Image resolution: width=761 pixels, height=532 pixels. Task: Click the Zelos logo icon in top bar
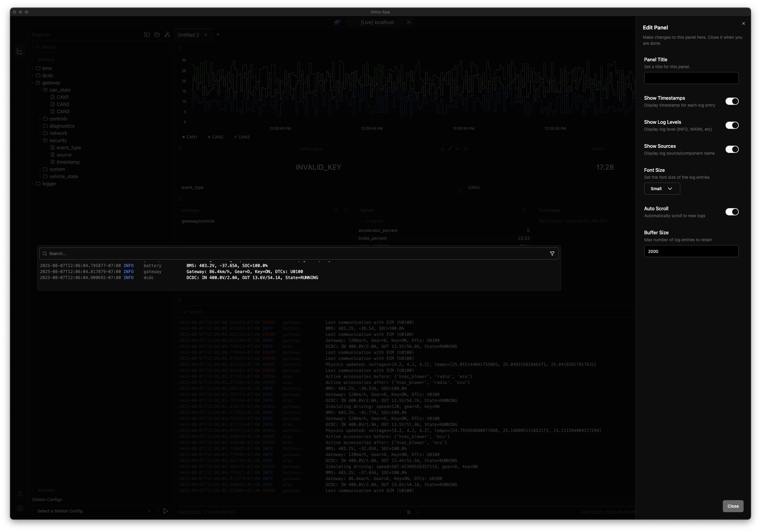337,22
